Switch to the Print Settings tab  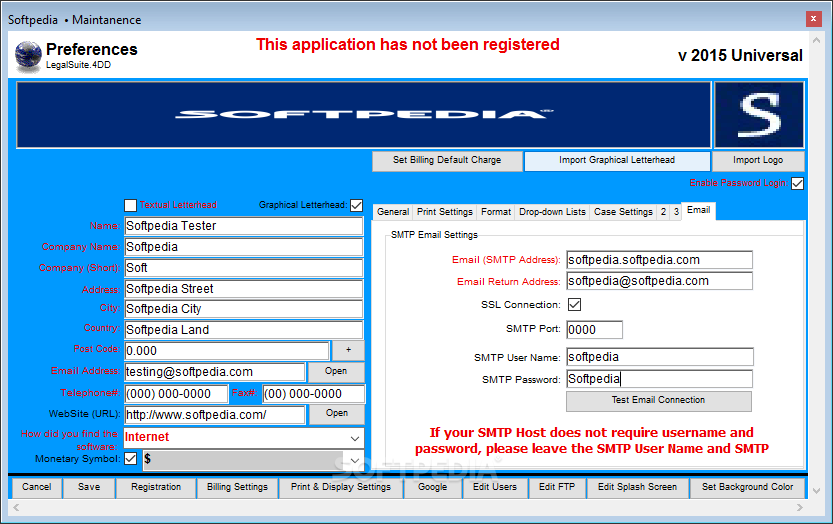pyautogui.click(x=445, y=212)
